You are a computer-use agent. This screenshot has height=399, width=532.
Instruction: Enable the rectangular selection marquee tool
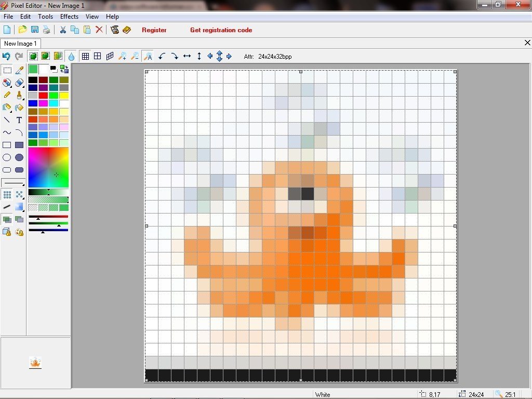7,70
